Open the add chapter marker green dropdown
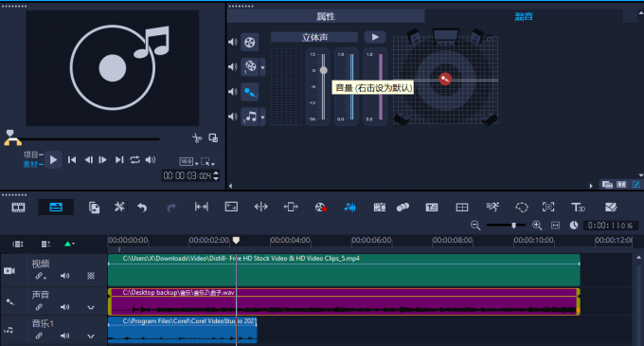This screenshot has height=346, width=644. coord(69,244)
